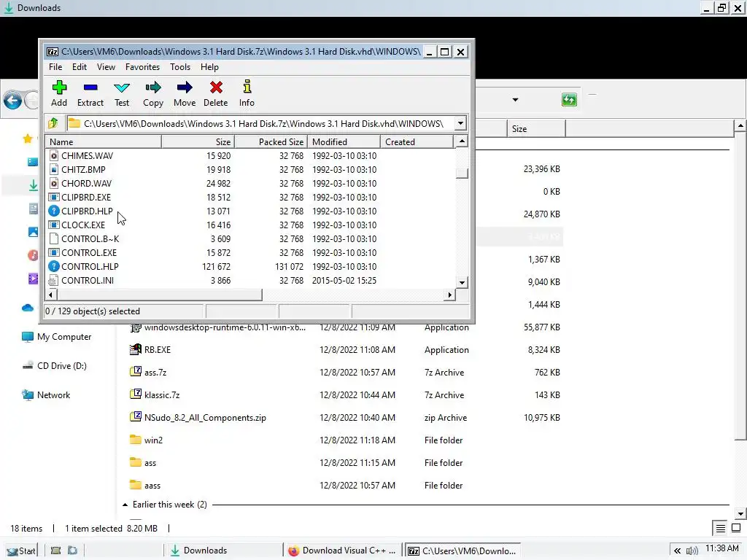The height and width of the screenshot is (560, 747).
Task: Sort by Modified column in 7-Zip
Action: 344,142
